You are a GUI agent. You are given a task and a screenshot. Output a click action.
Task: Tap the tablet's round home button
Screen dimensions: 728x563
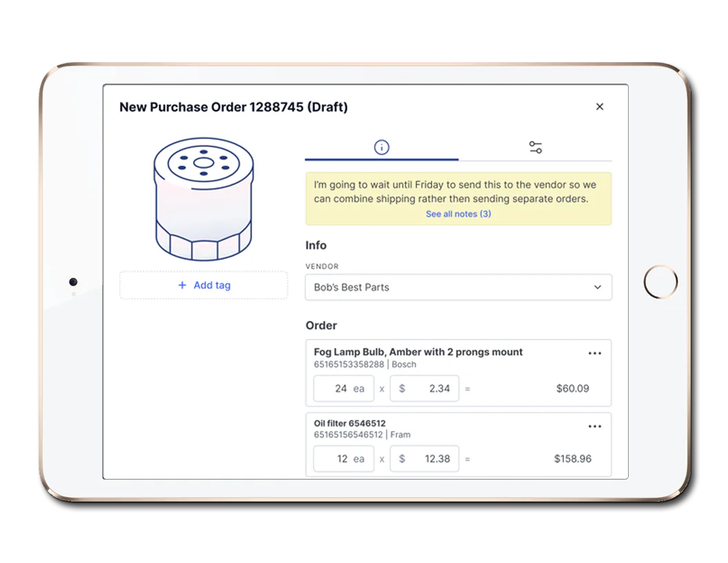660,282
